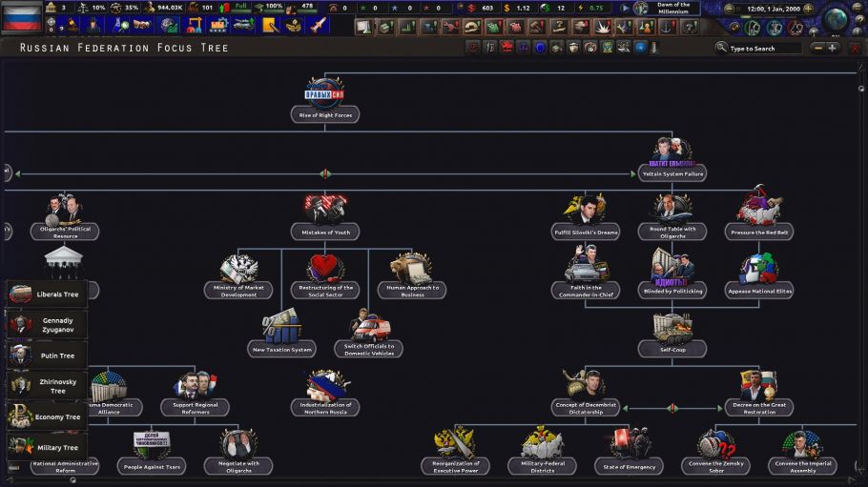Toggle the blue circle focus filter
Viewport: 868px width, 487px height.
pos(540,48)
